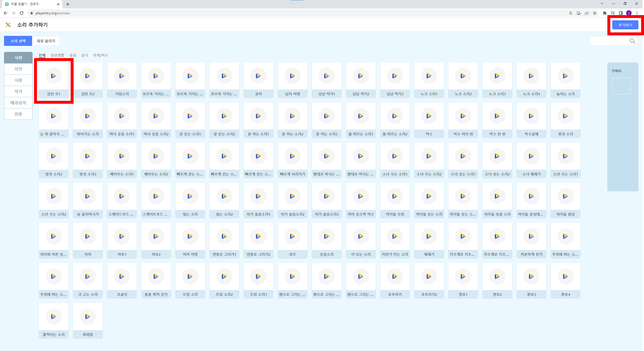This screenshot has width=644, height=351.
Task: Open a new browser tab
Action: [x=68, y=4]
